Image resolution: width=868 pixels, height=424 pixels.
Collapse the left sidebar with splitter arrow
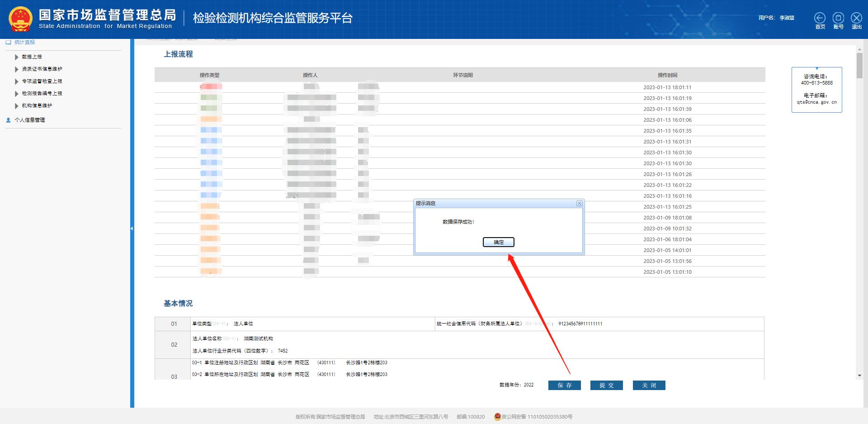coord(132,229)
